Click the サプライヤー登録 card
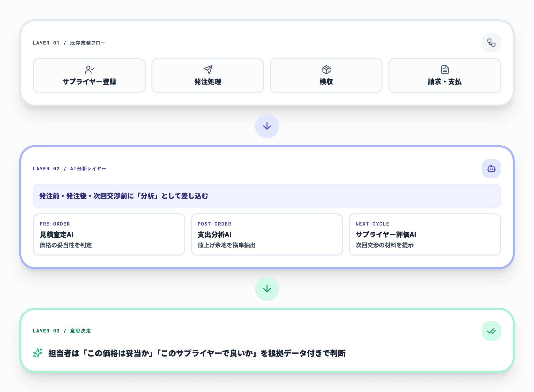 [89, 75]
